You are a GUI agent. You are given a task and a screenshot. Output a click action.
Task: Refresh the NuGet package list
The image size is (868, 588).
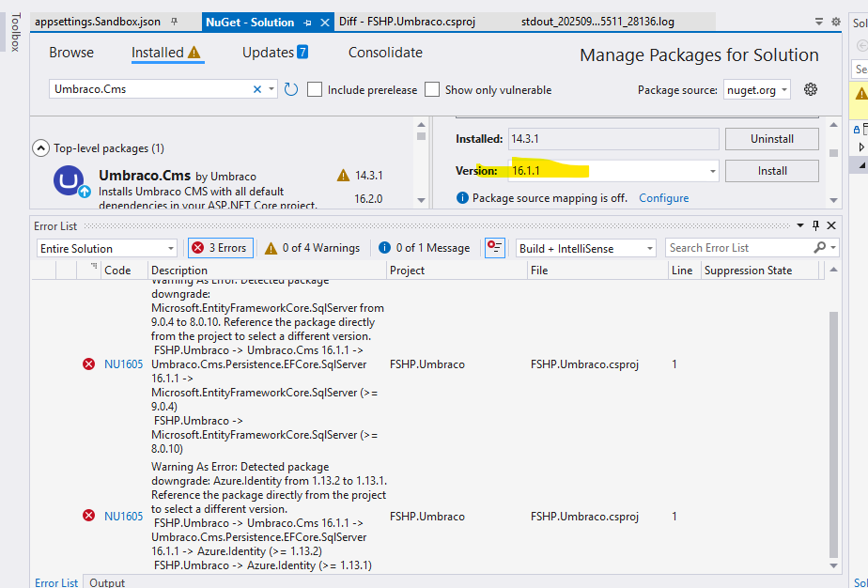(291, 89)
